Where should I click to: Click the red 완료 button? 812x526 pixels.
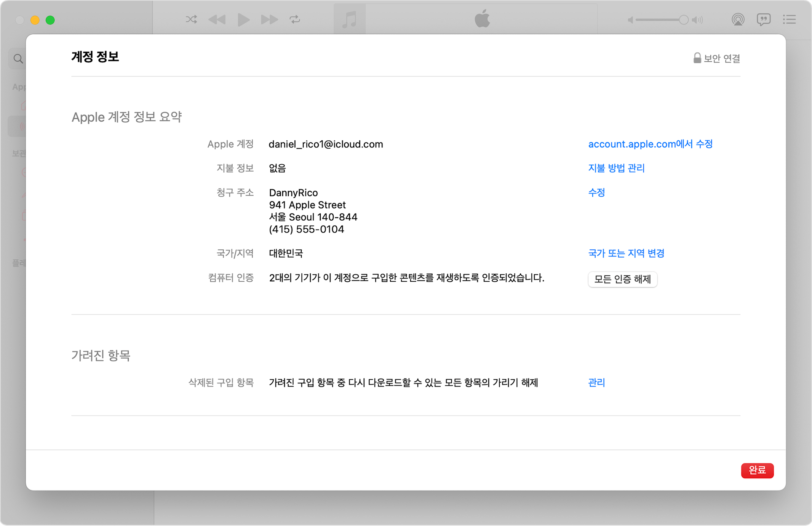click(x=758, y=471)
